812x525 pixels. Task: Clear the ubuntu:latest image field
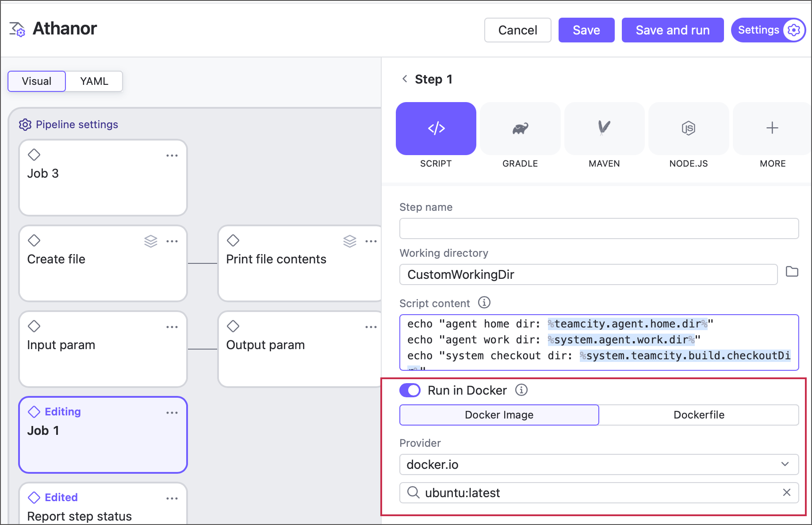click(786, 492)
